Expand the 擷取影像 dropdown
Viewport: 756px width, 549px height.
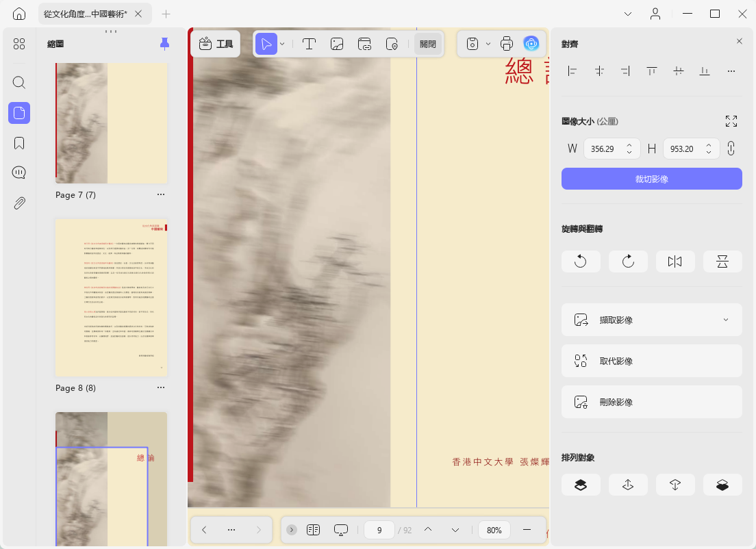pos(726,320)
